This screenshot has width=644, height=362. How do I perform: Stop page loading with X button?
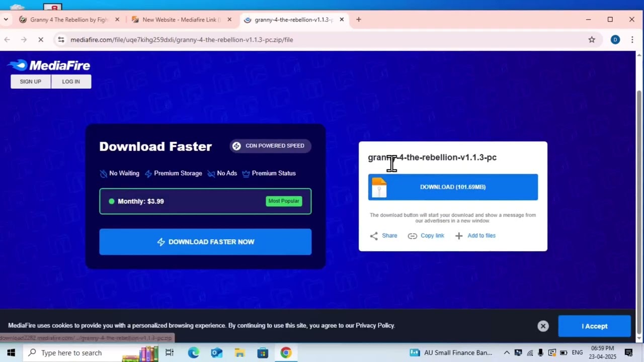coord(41,40)
